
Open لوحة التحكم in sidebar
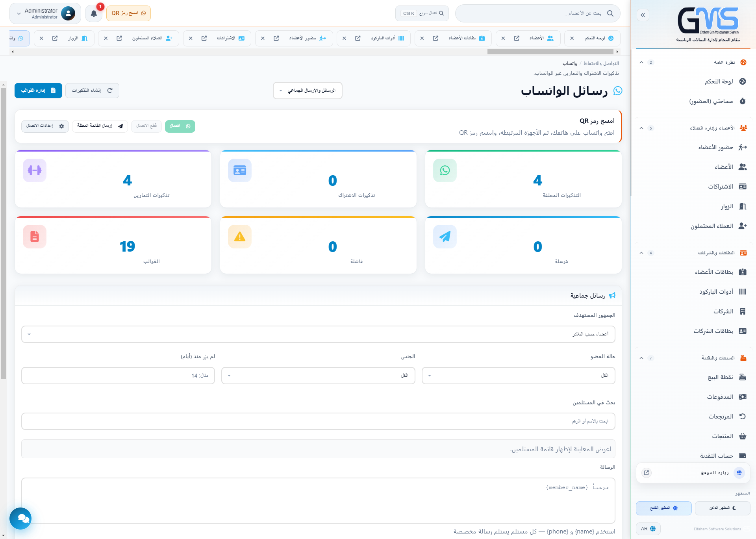(694, 81)
